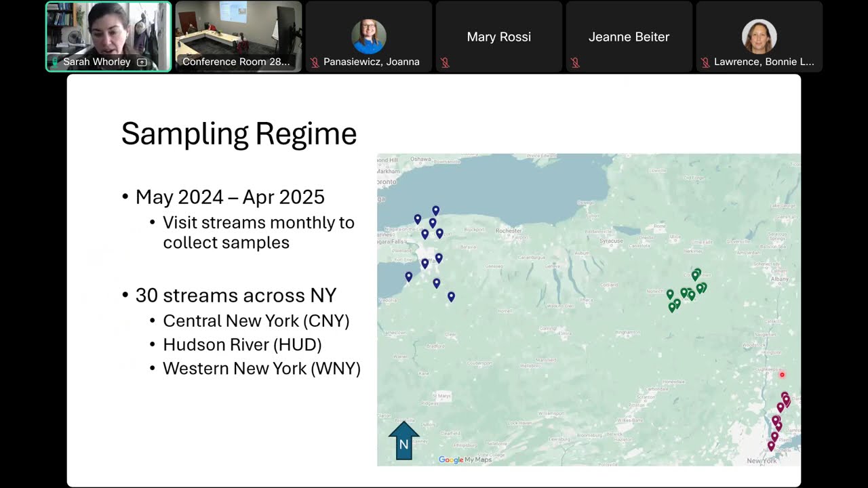Viewport: 868px width, 488px height.
Task: Click the Old Forge label on the map
Action: point(694,178)
